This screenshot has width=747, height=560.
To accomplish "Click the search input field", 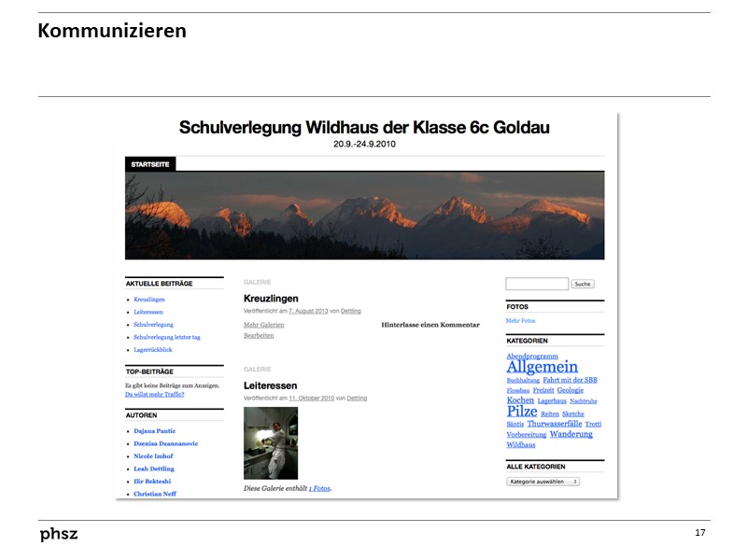I will coord(536,284).
